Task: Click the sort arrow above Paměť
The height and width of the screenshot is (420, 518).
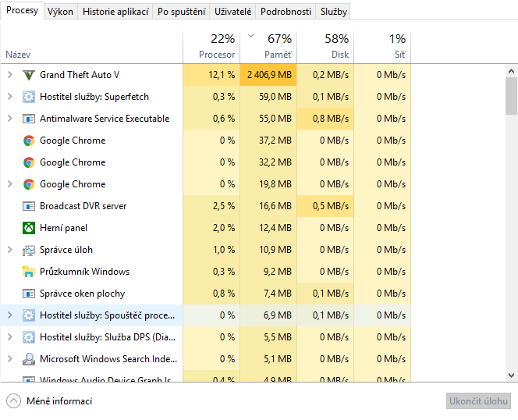Action: pyautogui.click(x=250, y=36)
